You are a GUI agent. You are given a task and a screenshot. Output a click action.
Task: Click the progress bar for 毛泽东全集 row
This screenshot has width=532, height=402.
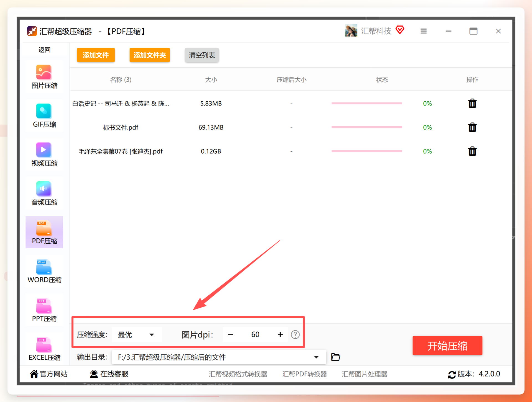tap(367, 151)
